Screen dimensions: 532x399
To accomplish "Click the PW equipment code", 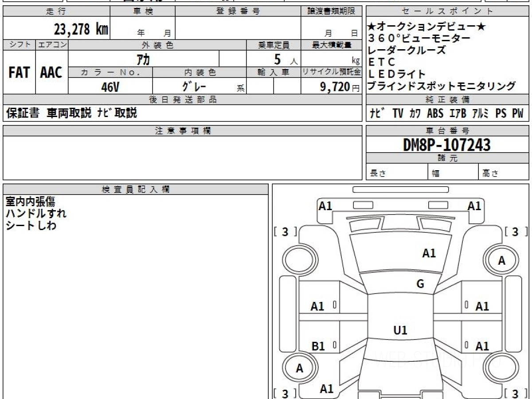I will click(x=518, y=113).
